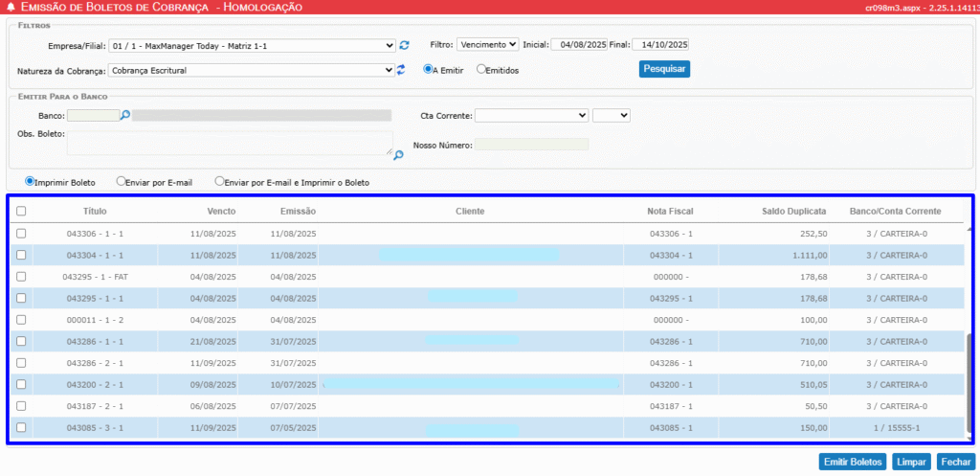Image resolution: width=980 pixels, height=476 pixels.
Task: Open the Cta Corrente dropdown
Action: click(531, 116)
